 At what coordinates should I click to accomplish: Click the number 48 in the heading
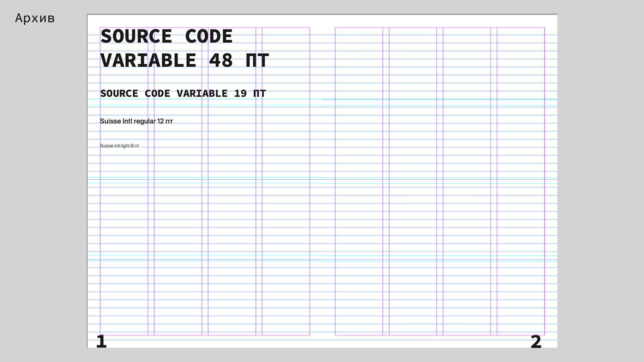[220, 61]
